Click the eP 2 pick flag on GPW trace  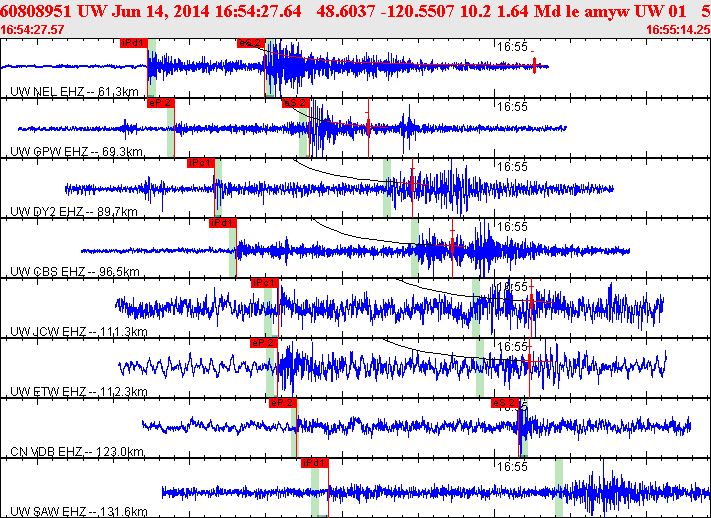pos(161,103)
